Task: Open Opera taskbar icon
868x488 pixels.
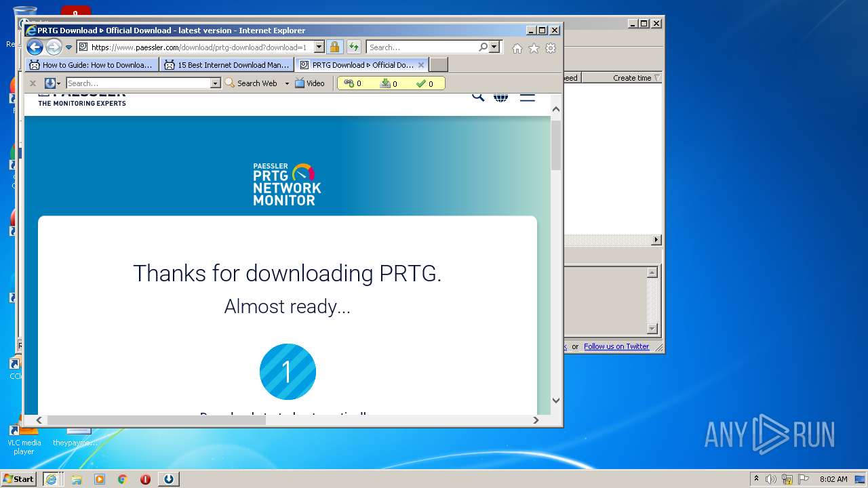Action: coord(145,479)
